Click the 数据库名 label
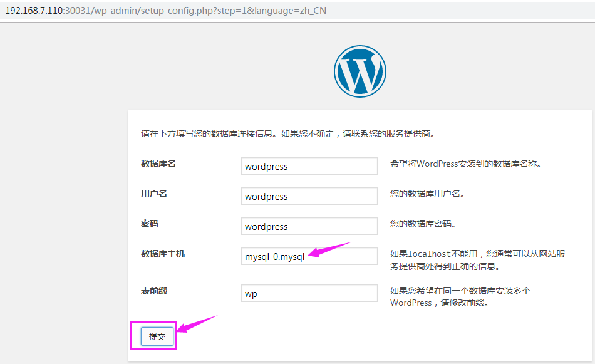Image resolution: width=595 pixels, height=364 pixels. [x=158, y=164]
